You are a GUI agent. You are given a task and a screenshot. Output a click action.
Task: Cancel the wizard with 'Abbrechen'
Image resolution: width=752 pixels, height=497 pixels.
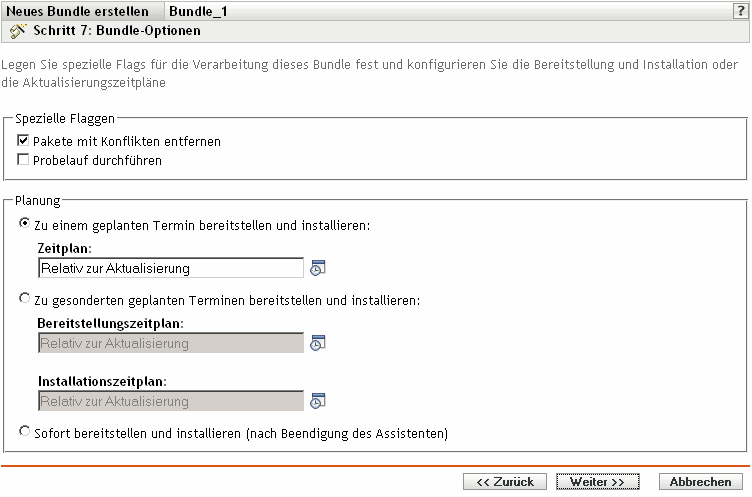(x=700, y=481)
